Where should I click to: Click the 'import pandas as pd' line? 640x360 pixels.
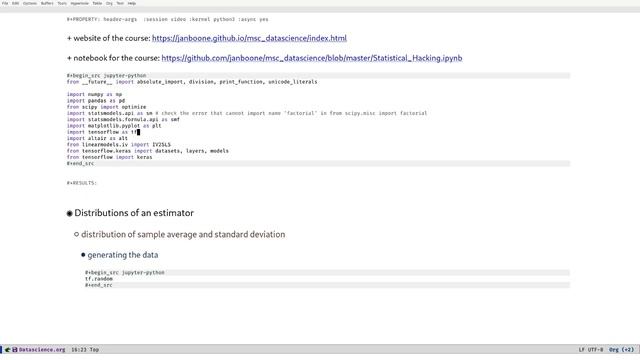coord(96,101)
